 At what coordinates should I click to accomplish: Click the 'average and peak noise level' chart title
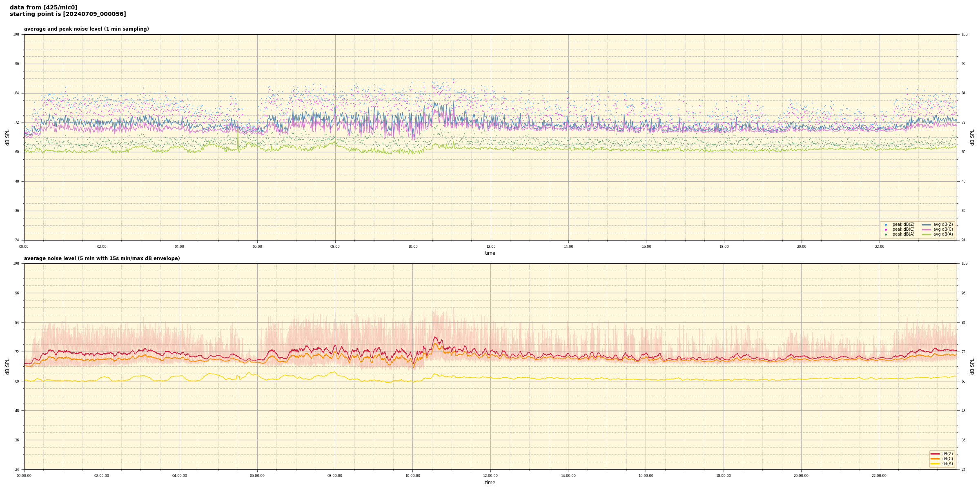pyautogui.click(x=86, y=29)
